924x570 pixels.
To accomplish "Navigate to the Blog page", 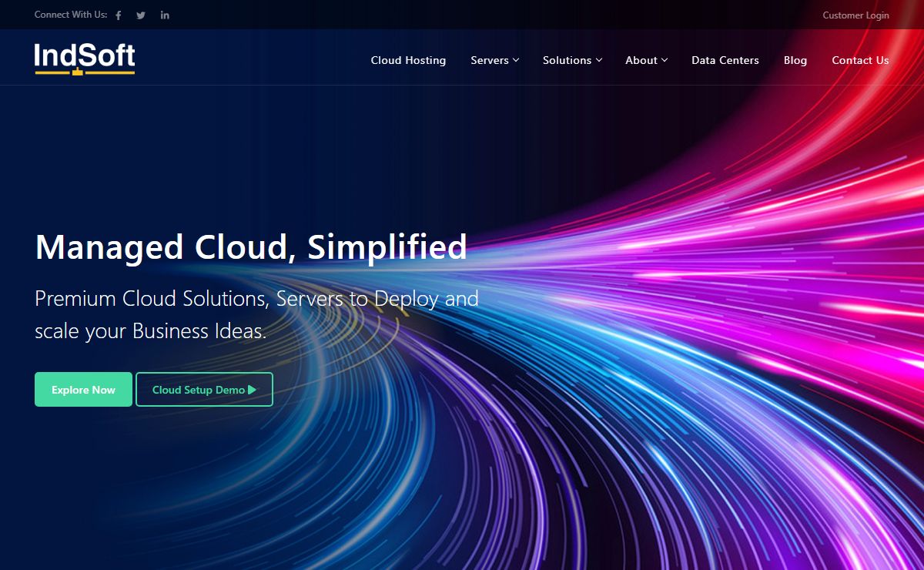I will [795, 60].
